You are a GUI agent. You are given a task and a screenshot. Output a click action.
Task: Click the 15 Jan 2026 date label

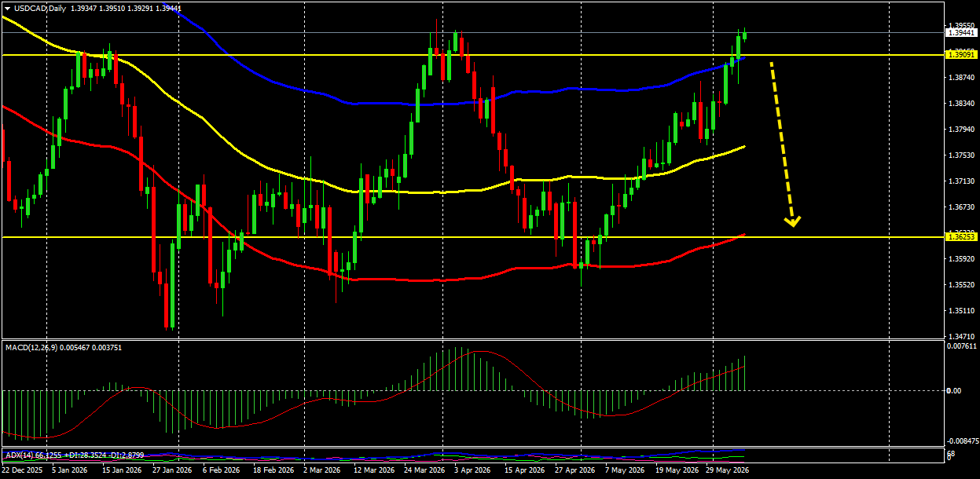[x=121, y=470]
